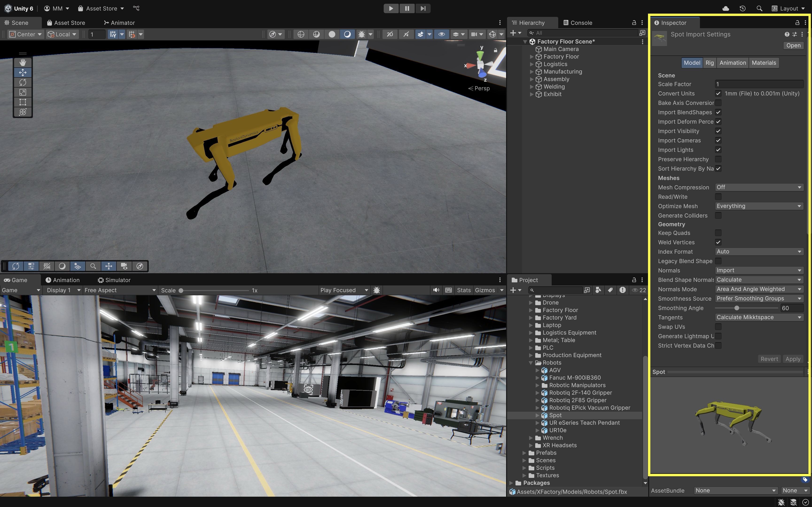Viewport: 812px width, 507px height.
Task: Select the Rect transform tool
Action: click(23, 102)
